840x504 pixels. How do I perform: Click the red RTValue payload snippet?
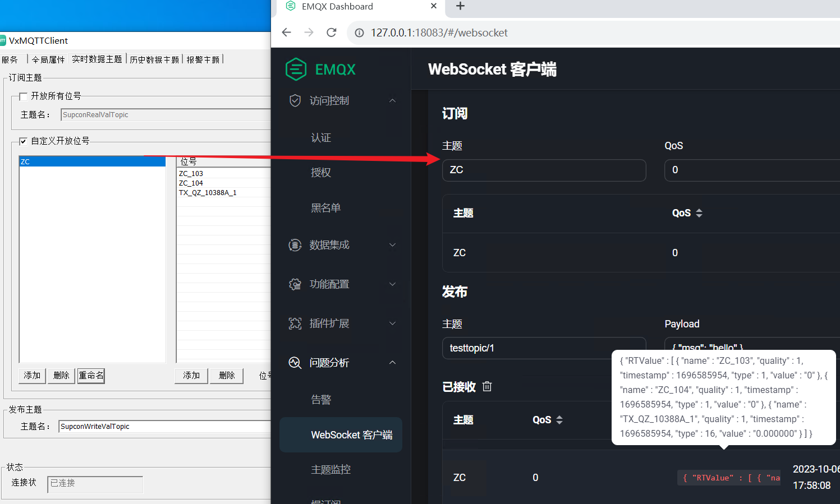pos(728,478)
